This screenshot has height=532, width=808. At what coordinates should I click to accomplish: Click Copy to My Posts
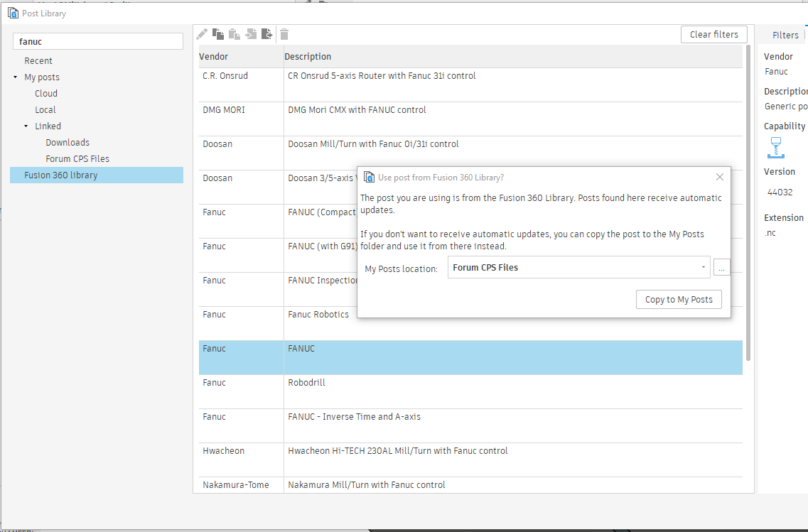coord(678,299)
